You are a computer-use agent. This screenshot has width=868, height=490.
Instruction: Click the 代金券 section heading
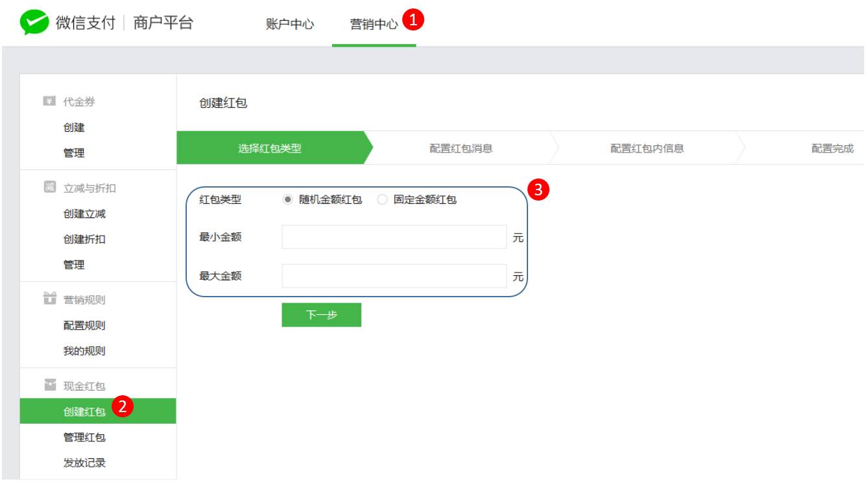coord(79,102)
